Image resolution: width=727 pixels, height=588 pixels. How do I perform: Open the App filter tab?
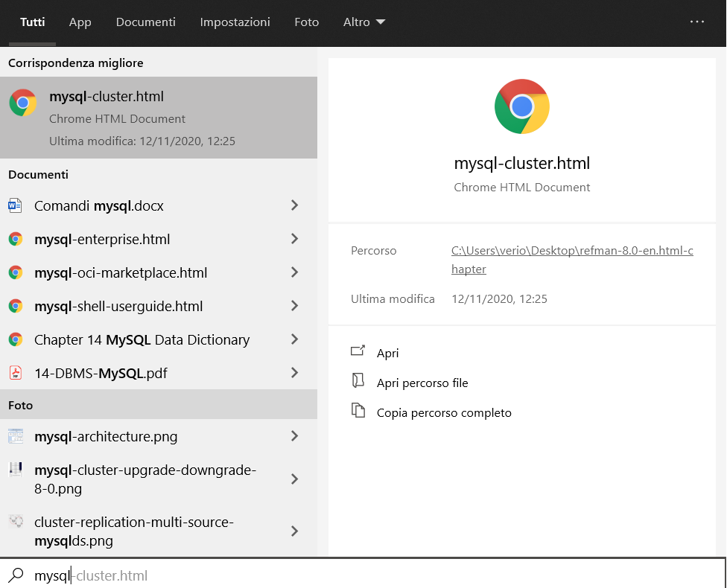(80, 22)
